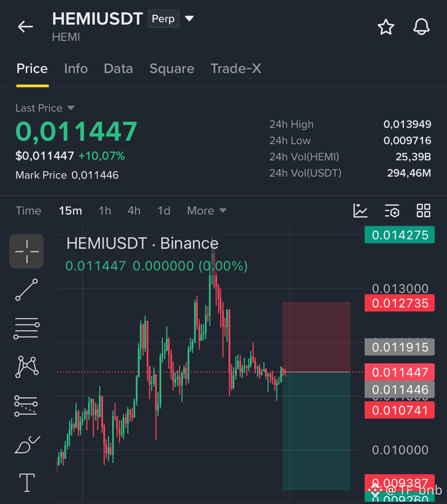Switch to the Price tab

pyautogui.click(x=32, y=69)
